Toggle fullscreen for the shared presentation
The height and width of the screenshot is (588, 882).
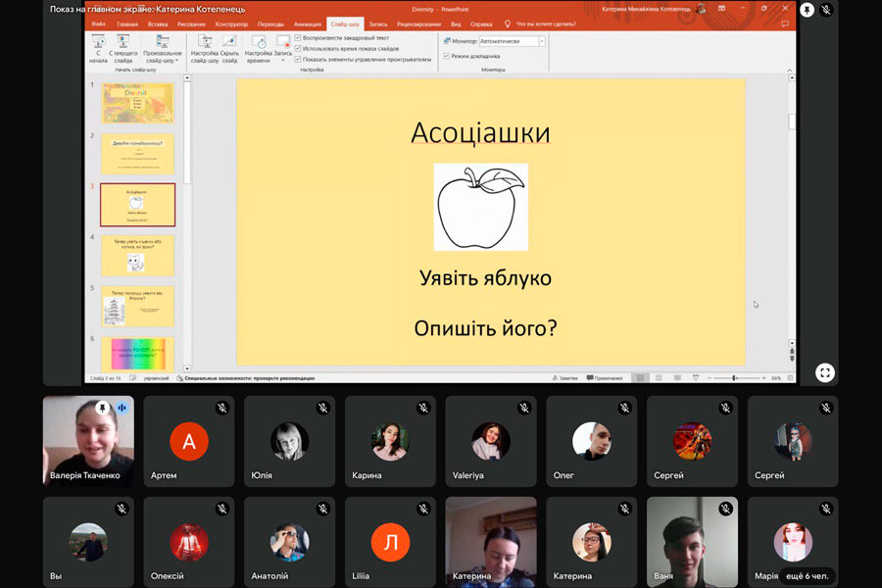(x=824, y=372)
